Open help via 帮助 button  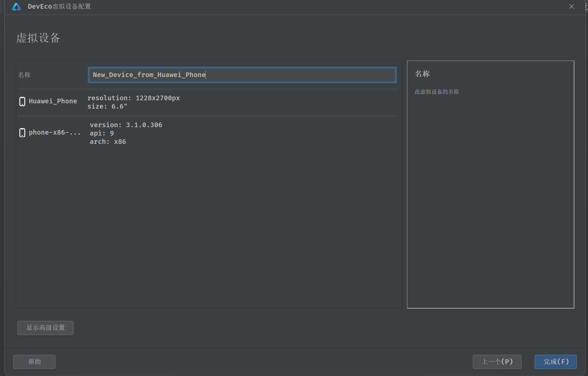click(x=34, y=362)
